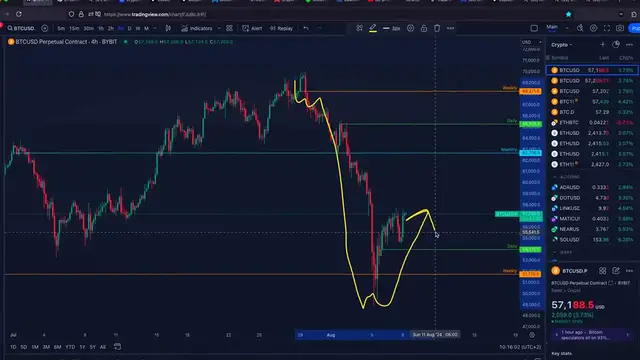This screenshot has width=640, height=360.
Task: Open the Crypto watchlist dropdown
Action: coord(562,44)
